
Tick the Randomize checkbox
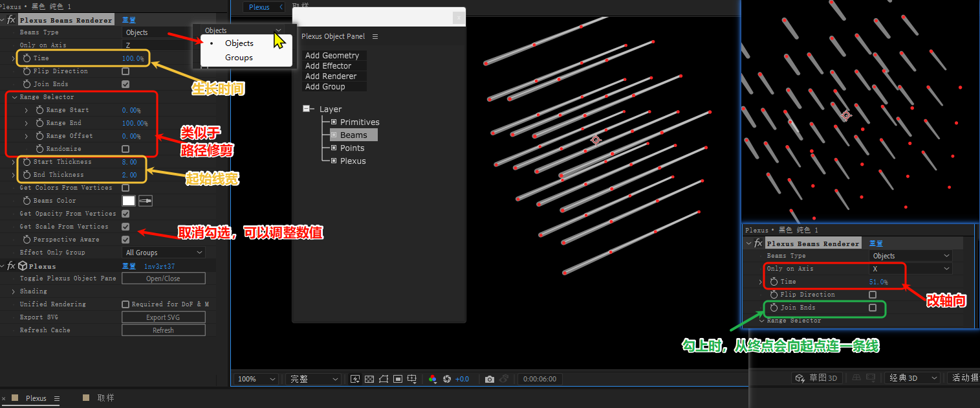[x=125, y=149]
